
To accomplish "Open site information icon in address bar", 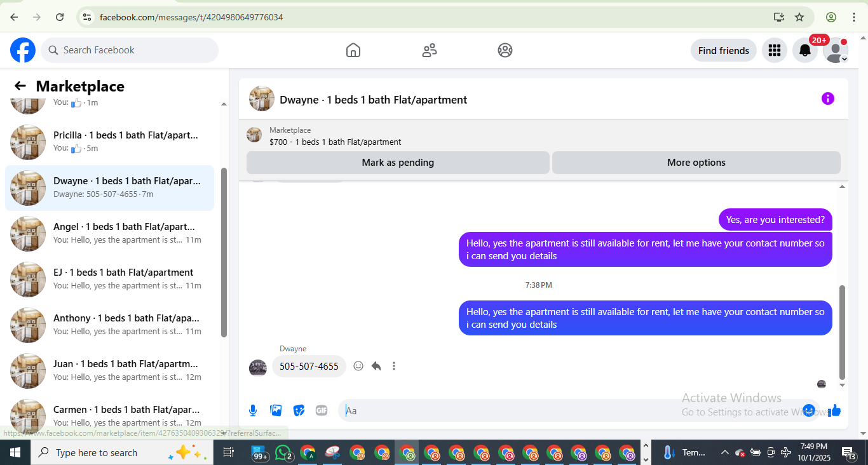I will pos(87,17).
